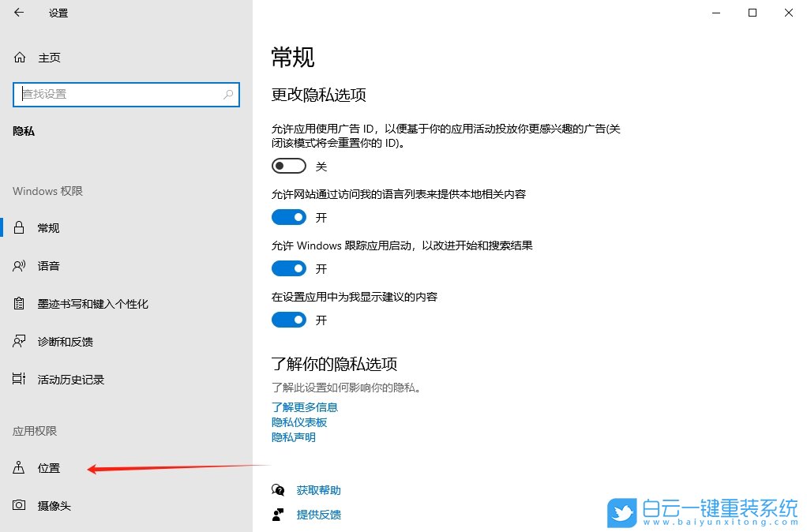The width and height of the screenshot is (807, 532).
Task: Disable suggested content in Settings app
Action: (x=288, y=320)
